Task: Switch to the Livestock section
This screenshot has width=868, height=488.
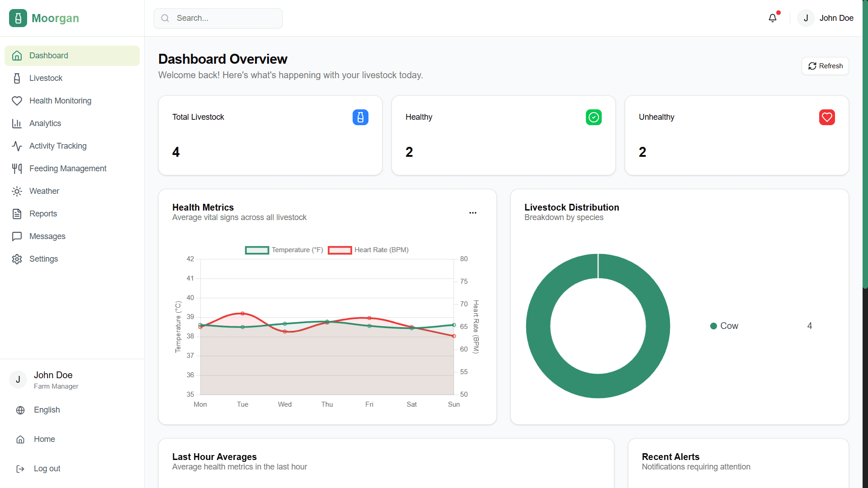Action: click(x=46, y=78)
